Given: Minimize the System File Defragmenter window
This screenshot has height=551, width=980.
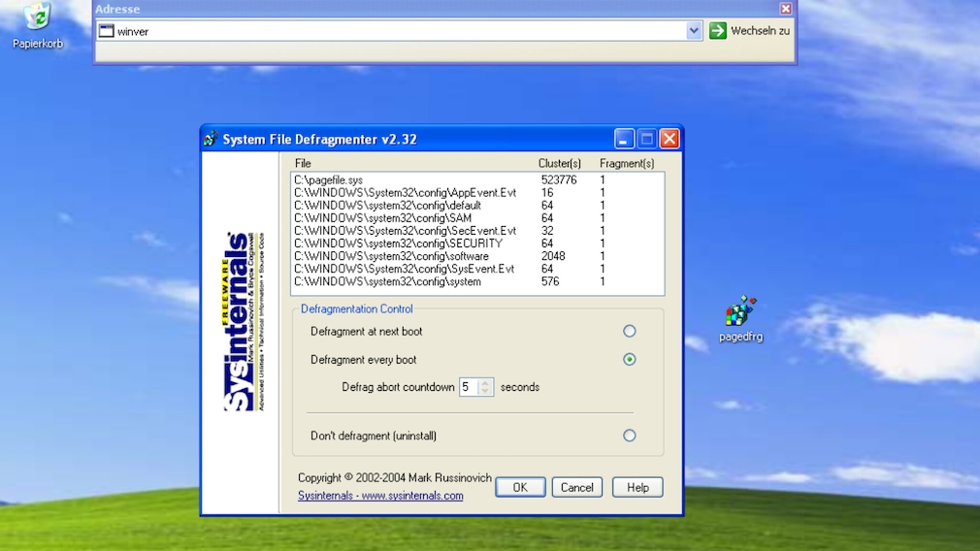Looking at the screenshot, I should pos(623,139).
